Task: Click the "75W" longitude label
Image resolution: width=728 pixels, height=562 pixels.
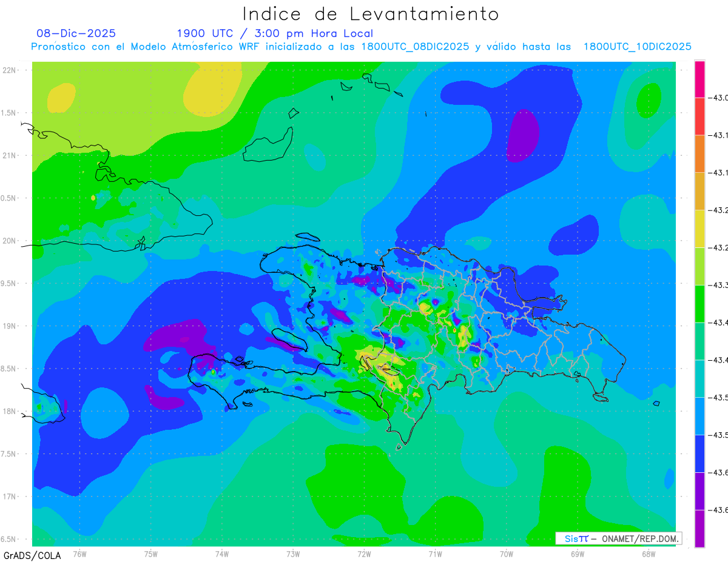Action: (150, 554)
